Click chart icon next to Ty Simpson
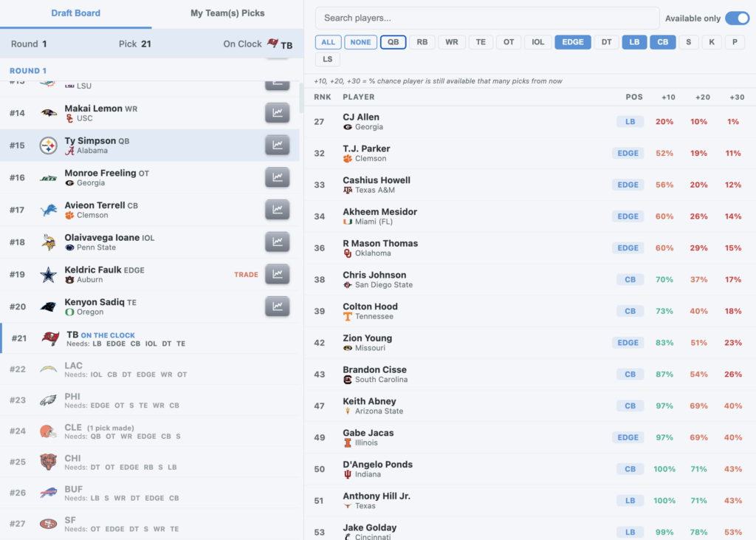This screenshot has height=540, width=756. (277, 146)
